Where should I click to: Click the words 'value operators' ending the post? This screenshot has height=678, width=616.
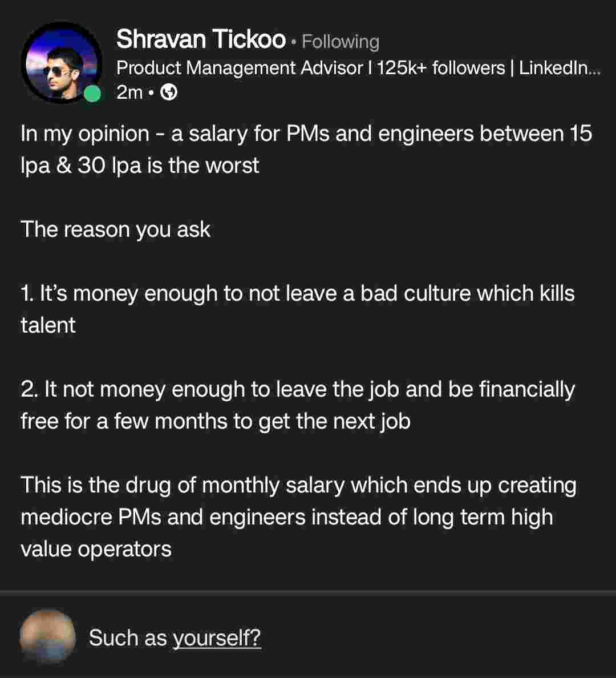click(96, 549)
